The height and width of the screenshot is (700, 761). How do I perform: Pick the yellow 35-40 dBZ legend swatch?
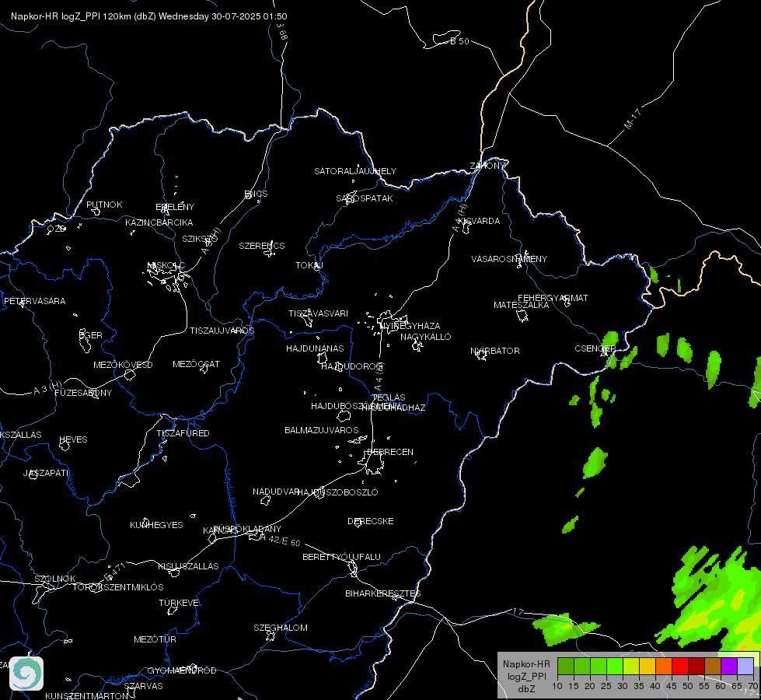click(x=647, y=667)
